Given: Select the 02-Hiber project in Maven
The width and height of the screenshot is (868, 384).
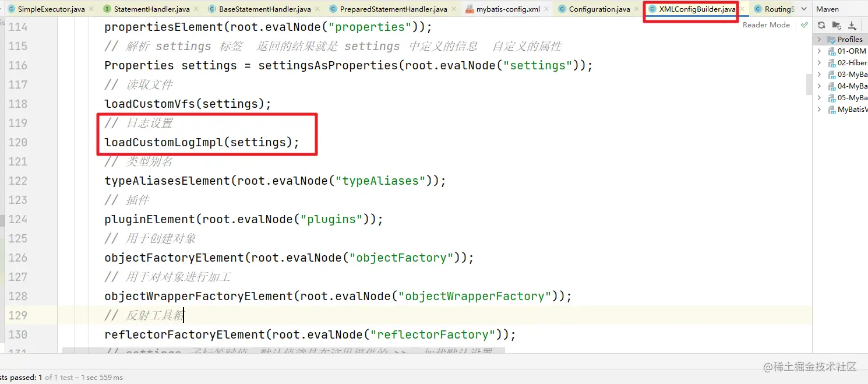Looking at the screenshot, I should click(841, 63).
